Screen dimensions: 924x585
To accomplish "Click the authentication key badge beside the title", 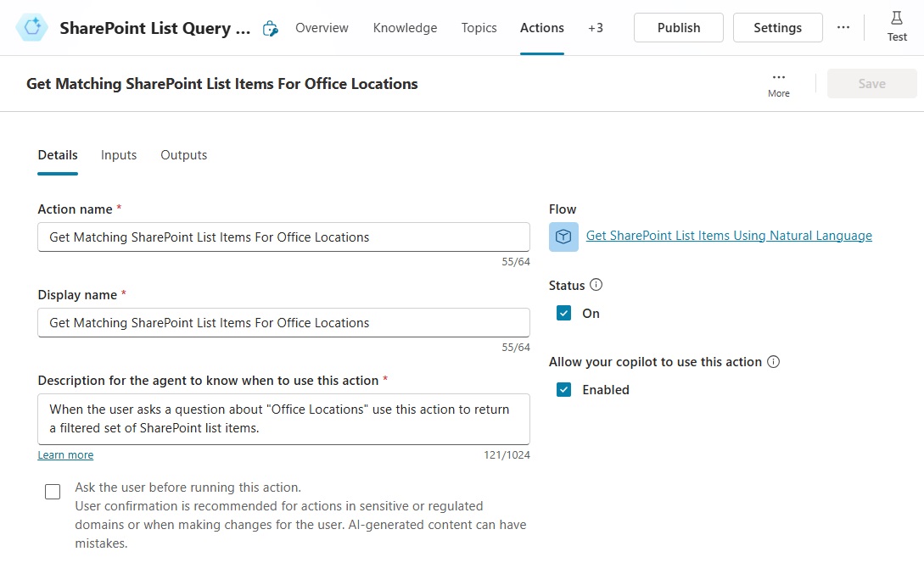I will (270, 27).
